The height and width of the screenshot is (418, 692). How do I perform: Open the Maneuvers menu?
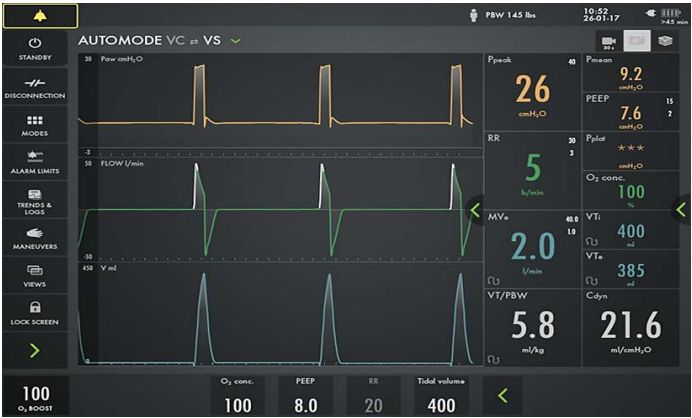click(35, 239)
